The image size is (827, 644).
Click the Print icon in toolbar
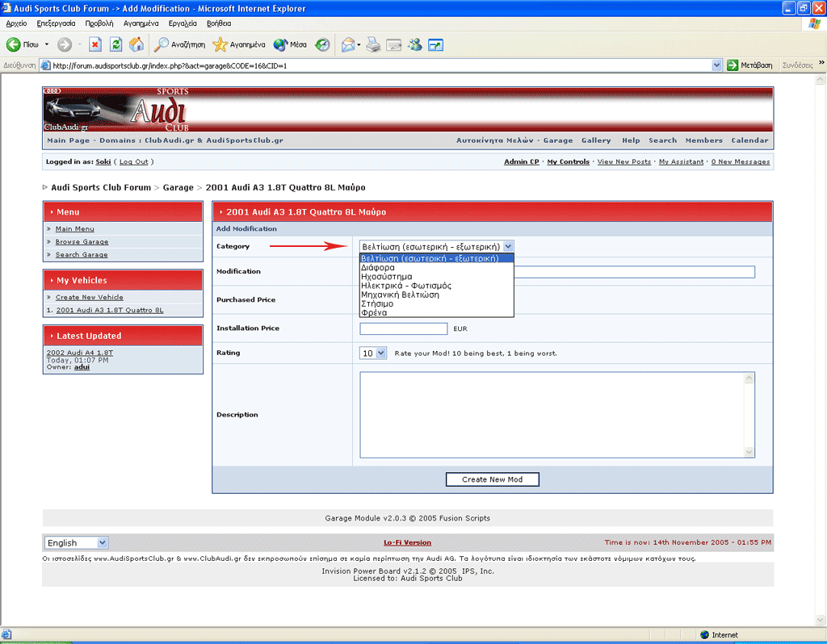(373, 44)
